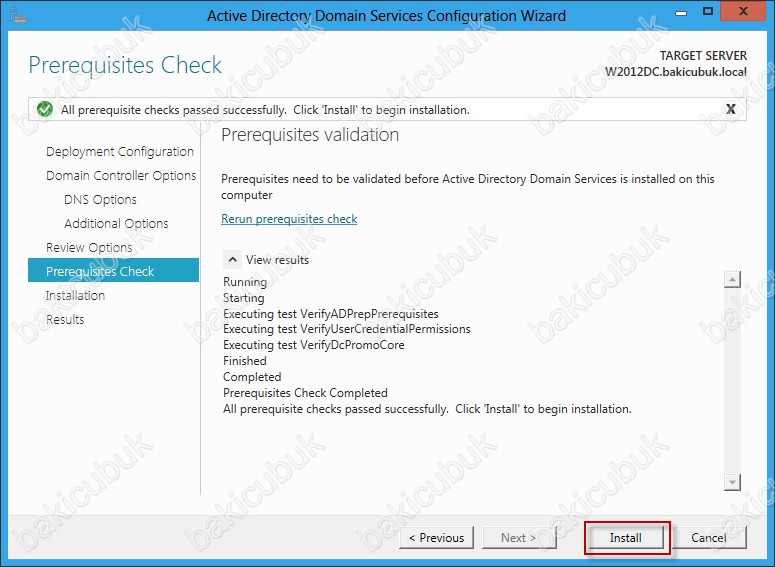Click the Cancel button
775x567 pixels.
coord(708,537)
